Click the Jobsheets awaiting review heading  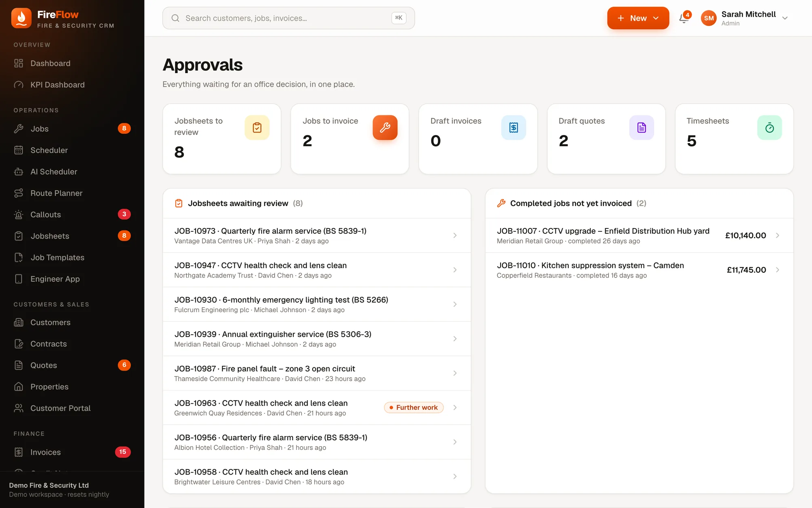(238, 203)
